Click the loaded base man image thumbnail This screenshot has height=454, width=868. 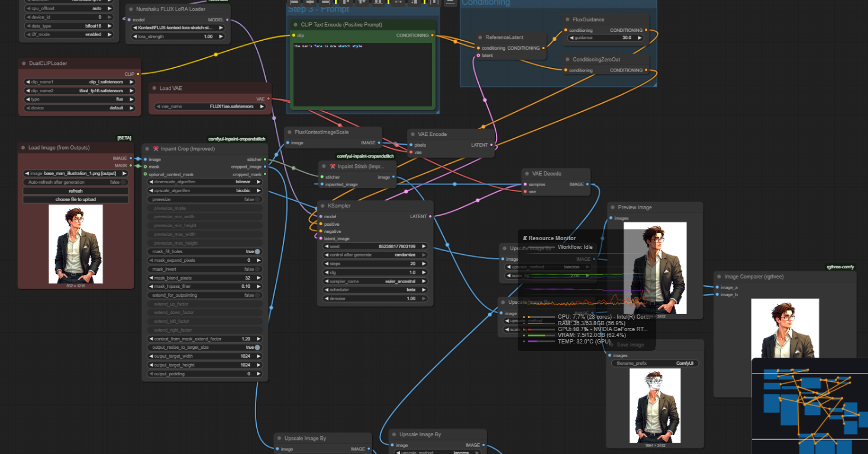coord(76,244)
